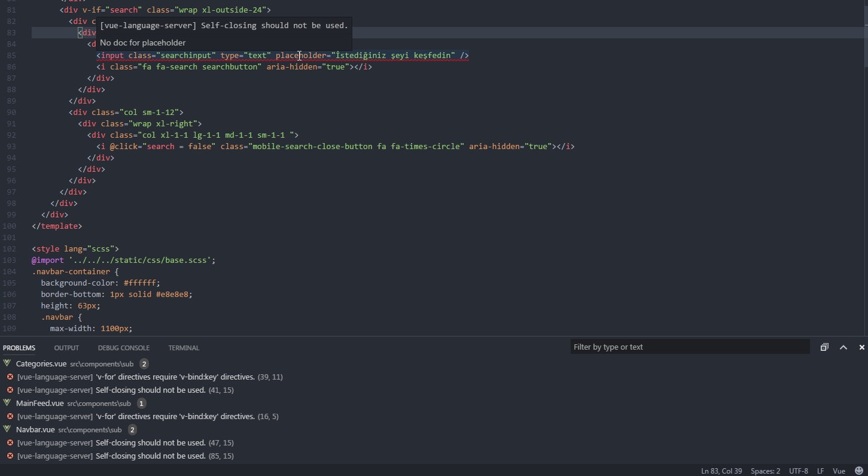Click the smiley feedback icon

pyautogui.click(x=859, y=471)
